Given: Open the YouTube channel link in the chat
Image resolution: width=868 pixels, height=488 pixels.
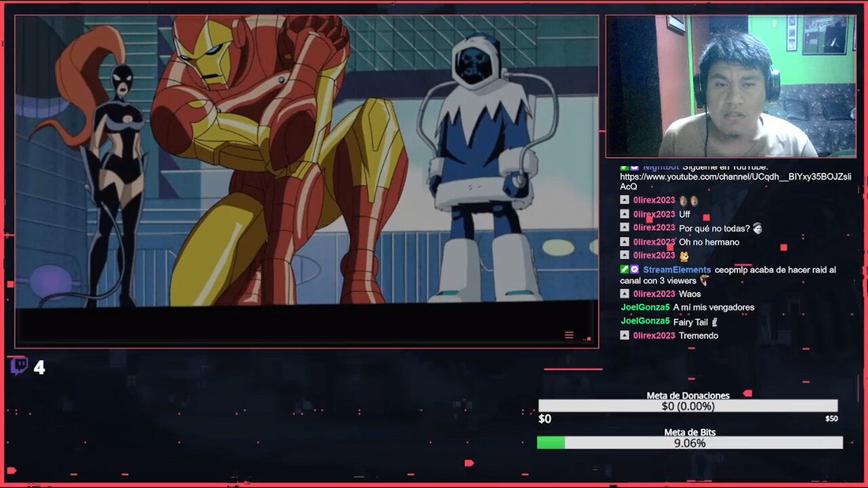Looking at the screenshot, I should coord(735,182).
